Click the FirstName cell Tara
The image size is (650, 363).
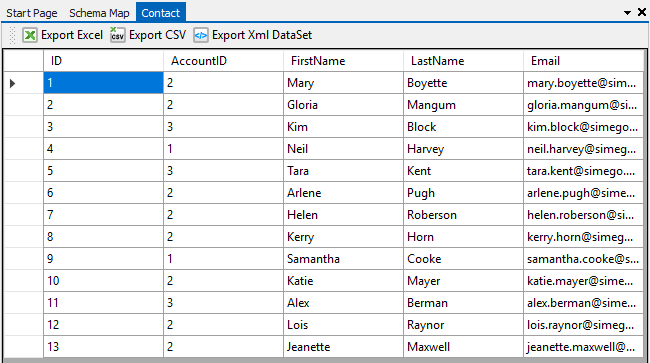pos(343,171)
